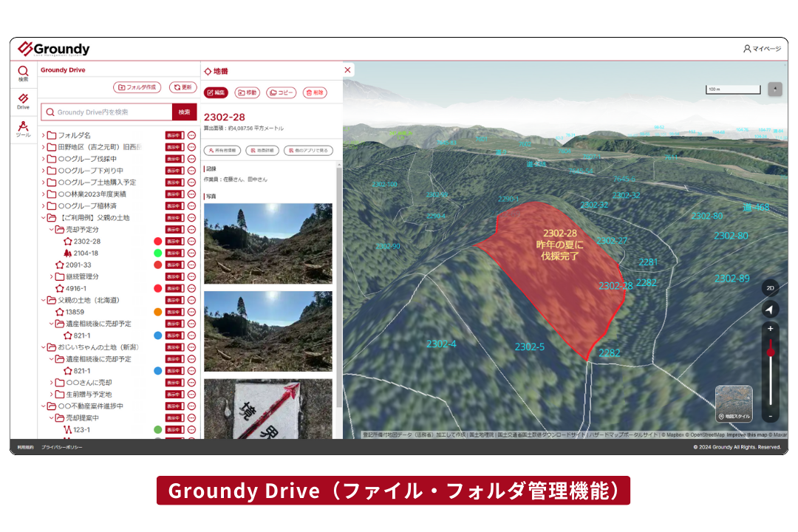Click the 所有者情報 button
798x532 pixels.
click(222, 151)
